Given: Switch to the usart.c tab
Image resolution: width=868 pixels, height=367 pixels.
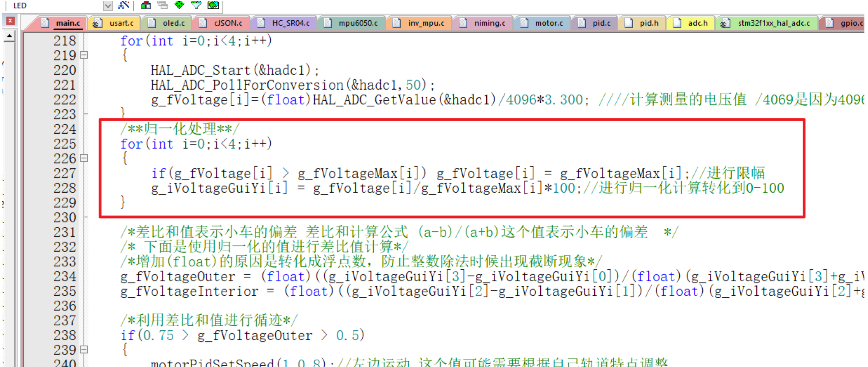Looking at the screenshot, I should pos(114,23).
